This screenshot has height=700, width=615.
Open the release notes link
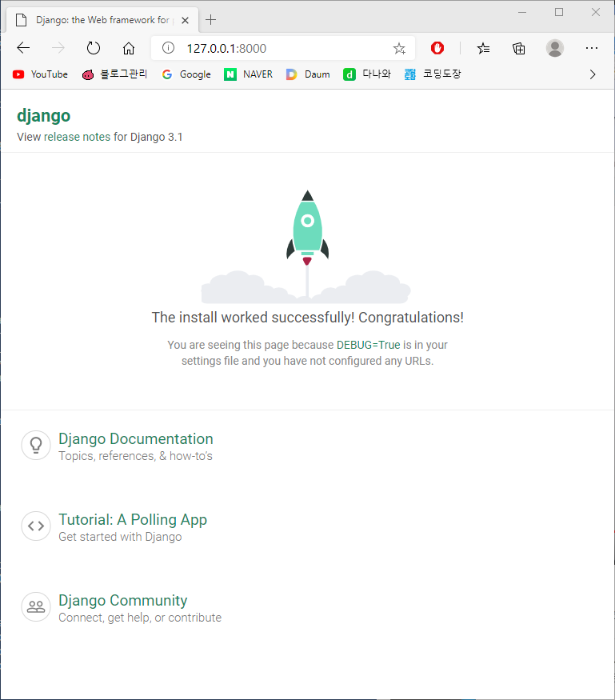tap(77, 137)
